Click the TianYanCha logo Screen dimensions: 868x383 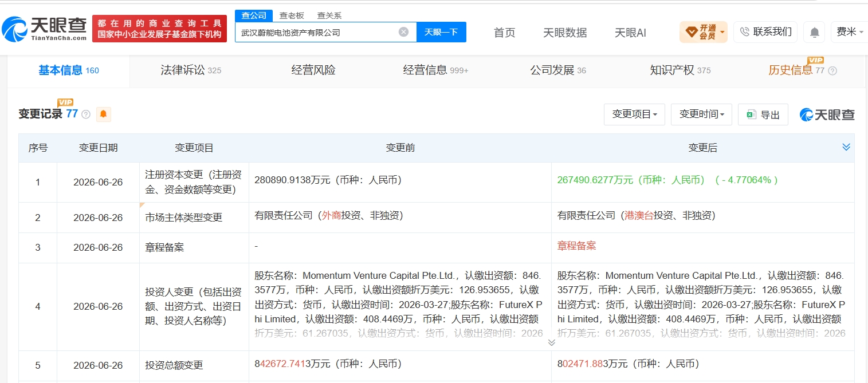pos(44,29)
